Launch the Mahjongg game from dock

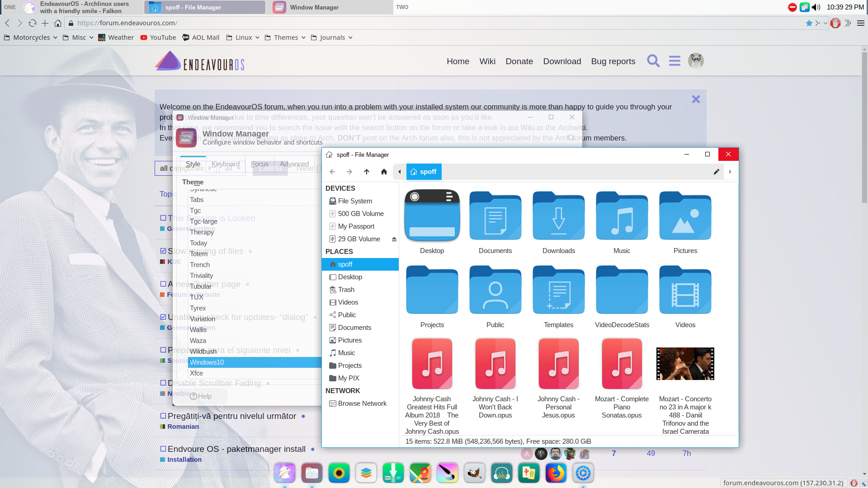click(528, 473)
